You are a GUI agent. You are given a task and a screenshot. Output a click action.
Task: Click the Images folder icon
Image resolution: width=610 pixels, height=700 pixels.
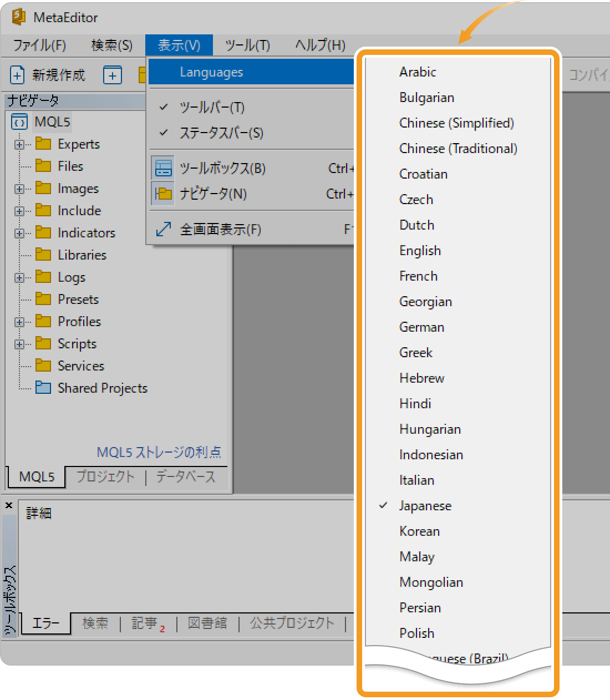point(43,188)
